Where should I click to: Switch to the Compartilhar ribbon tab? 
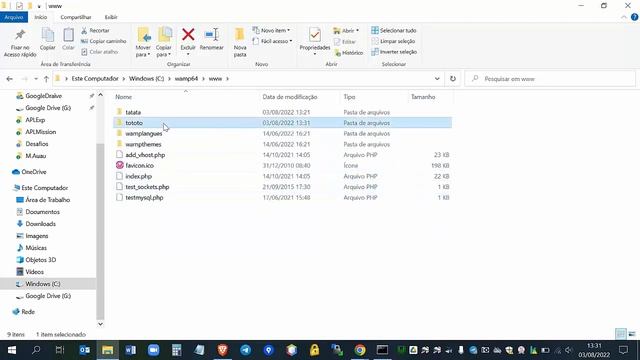(76, 17)
